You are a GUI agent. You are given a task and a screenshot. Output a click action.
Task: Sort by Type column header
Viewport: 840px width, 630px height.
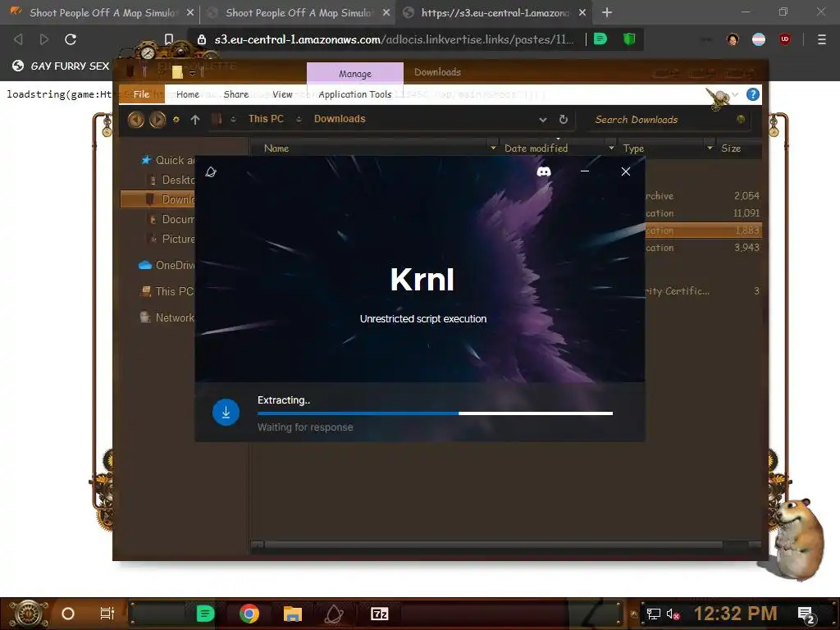[x=633, y=148]
